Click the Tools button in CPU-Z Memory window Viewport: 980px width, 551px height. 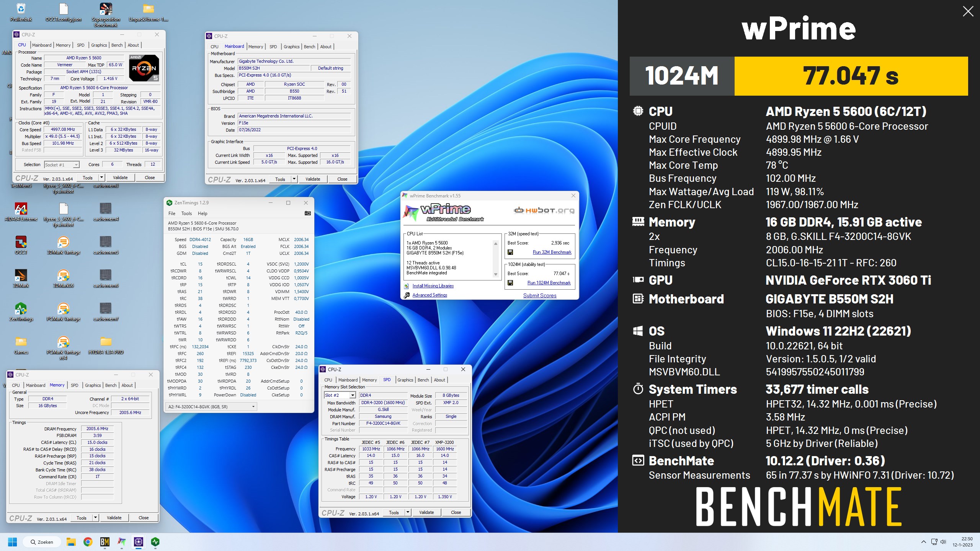pyautogui.click(x=82, y=518)
